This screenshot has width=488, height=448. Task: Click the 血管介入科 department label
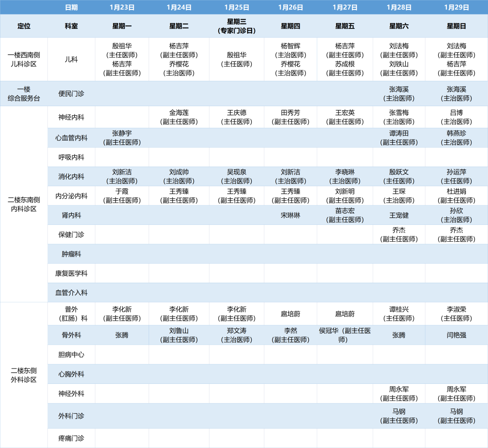[x=71, y=293]
